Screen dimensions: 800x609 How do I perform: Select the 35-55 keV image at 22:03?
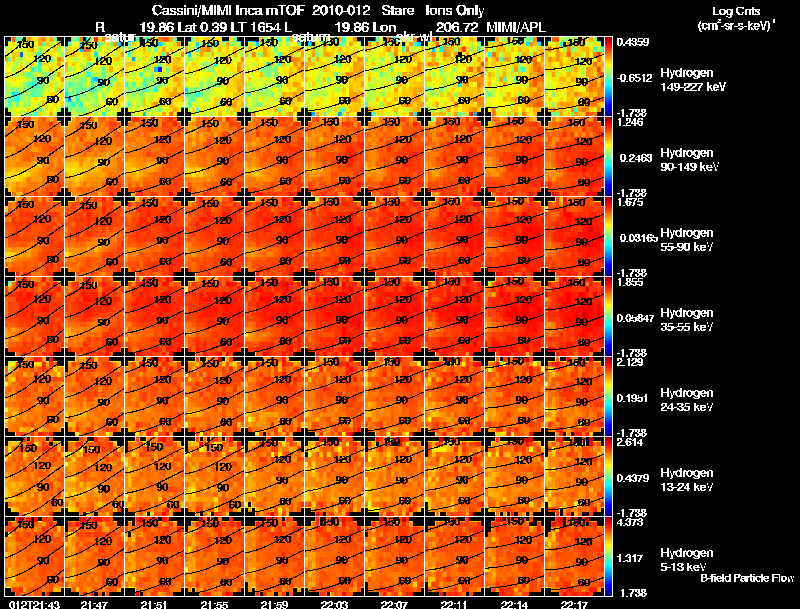(x=335, y=316)
